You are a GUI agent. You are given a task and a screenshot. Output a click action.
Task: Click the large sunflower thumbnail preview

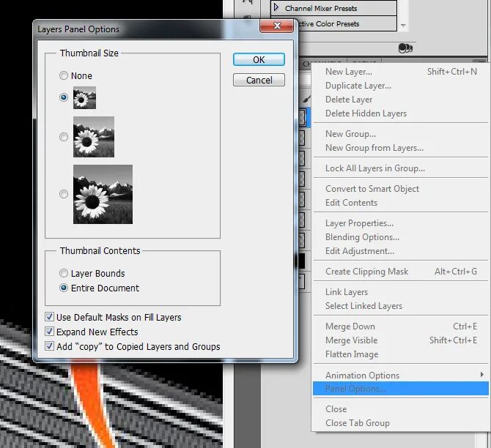103,194
